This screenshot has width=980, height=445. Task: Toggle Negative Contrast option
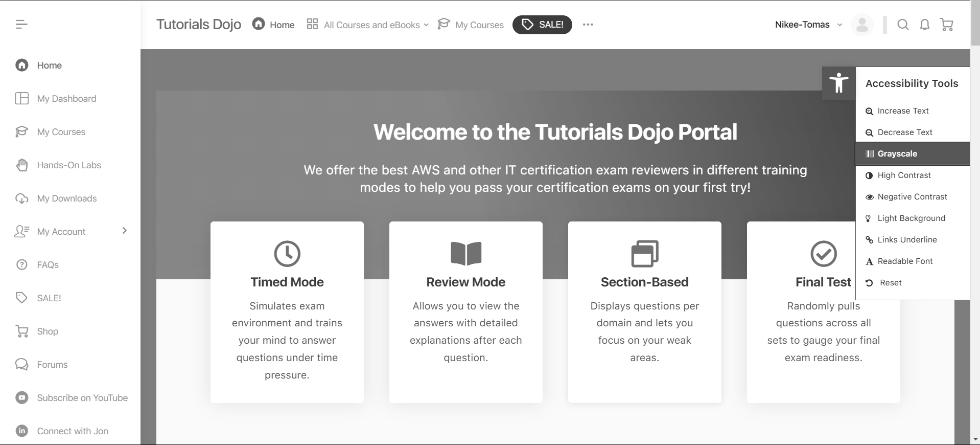tap(912, 197)
